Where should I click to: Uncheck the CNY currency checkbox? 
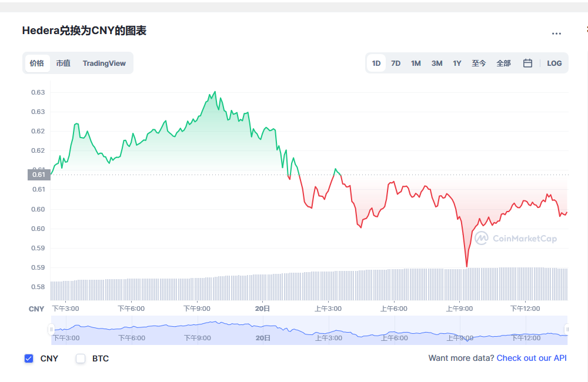click(x=29, y=358)
